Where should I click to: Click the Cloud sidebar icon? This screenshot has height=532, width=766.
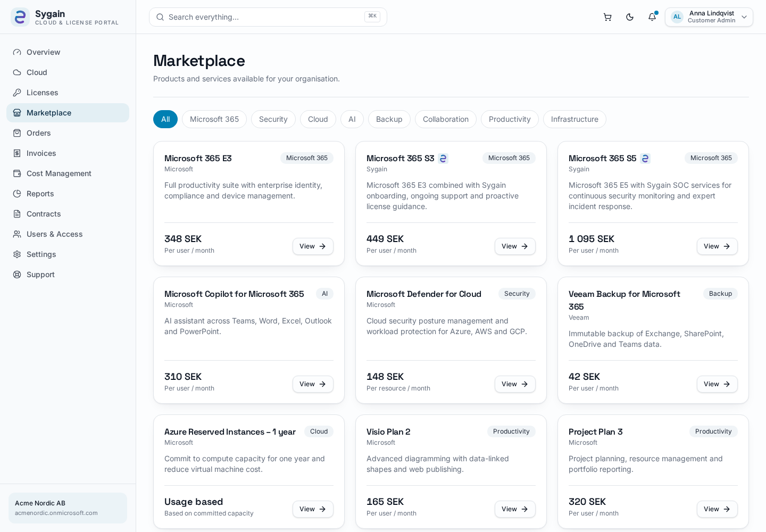[x=17, y=72]
